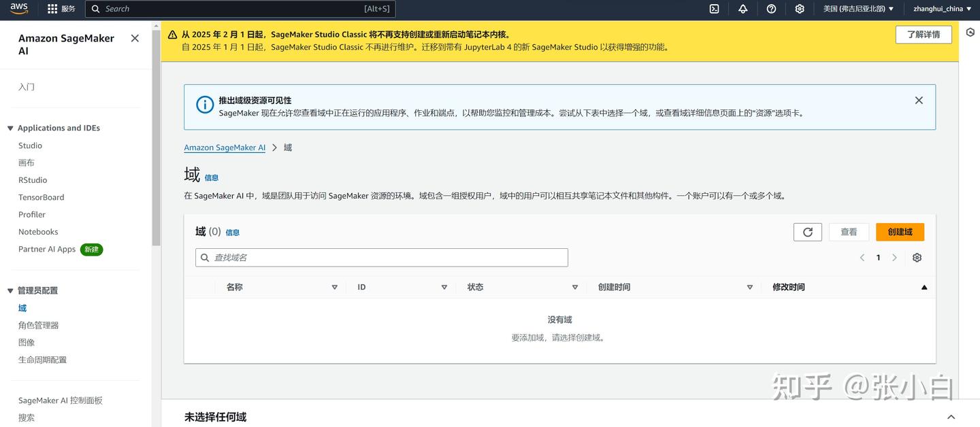Open domain table preferences gear
The image size is (980, 427).
[917, 258]
